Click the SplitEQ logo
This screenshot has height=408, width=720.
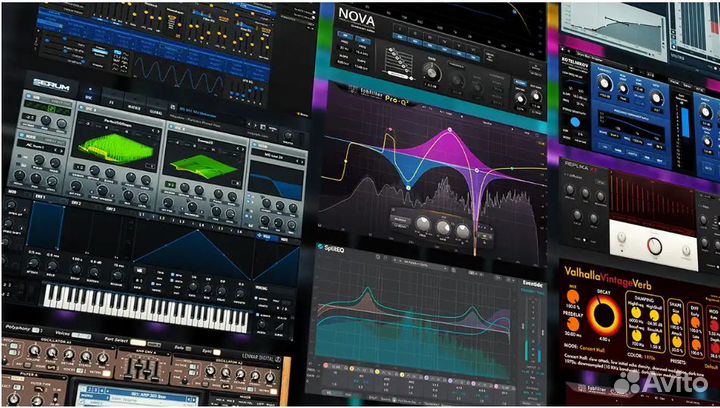click(331, 249)
